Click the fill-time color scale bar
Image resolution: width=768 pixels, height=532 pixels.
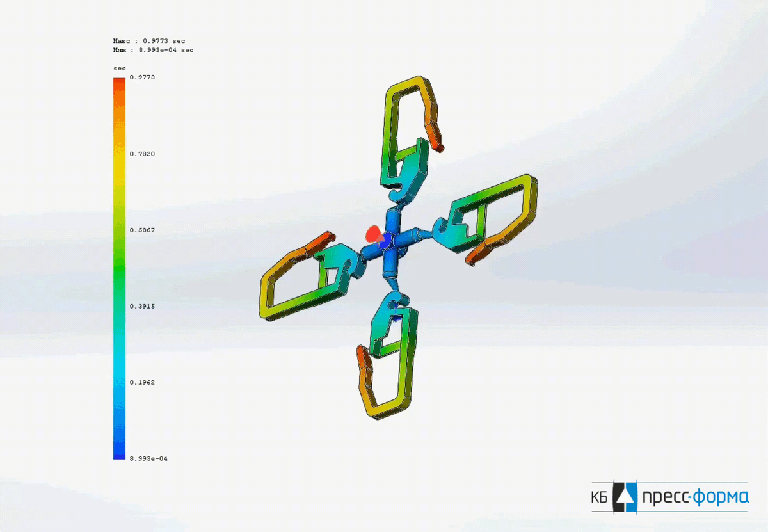(x=119, y=268)
